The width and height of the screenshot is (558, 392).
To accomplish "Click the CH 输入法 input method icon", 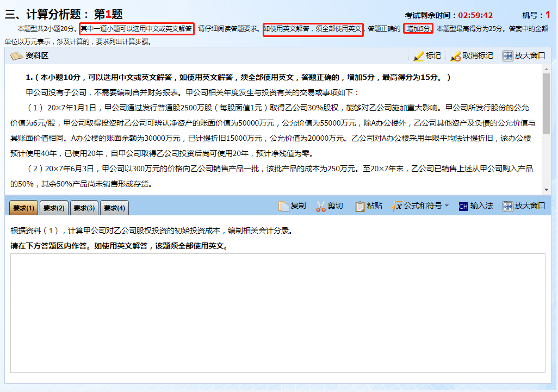I will pos(463,206).
